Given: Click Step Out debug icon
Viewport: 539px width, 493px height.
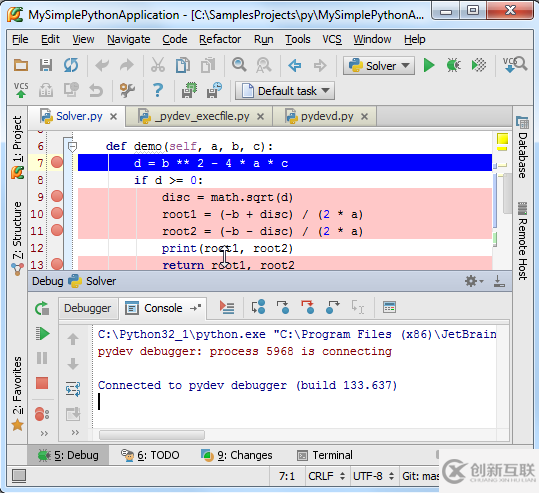Looking at the screenshot, I should click(332, 307).
